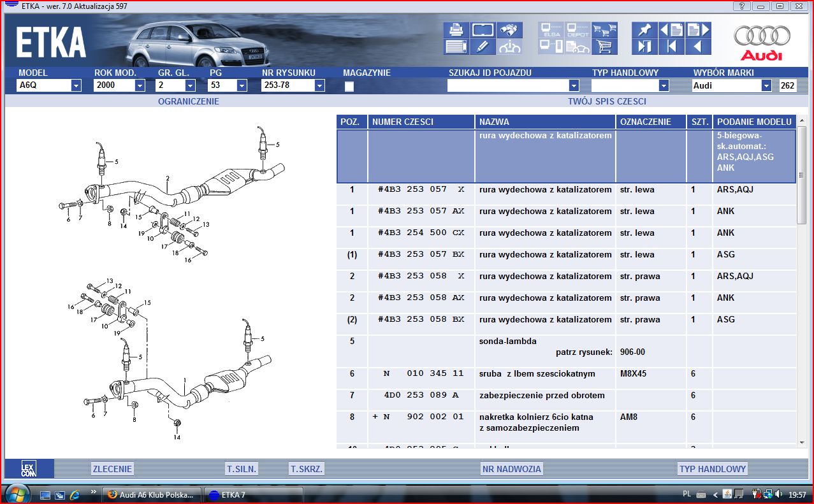The width and height of the screenshot is (814, 504).
Task: Click the highlighted header row of parts list
Action: click(566, 156)
